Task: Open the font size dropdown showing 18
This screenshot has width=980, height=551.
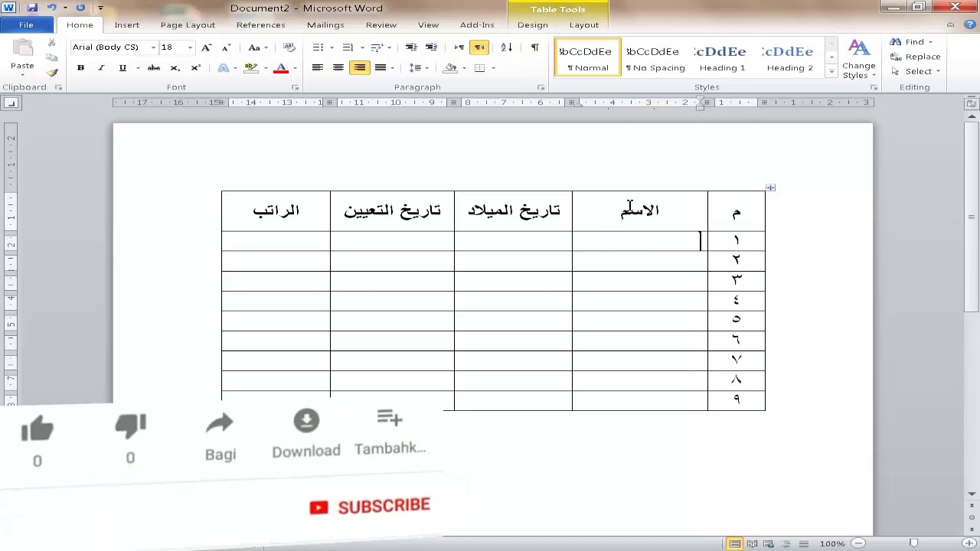Action: click(x=190, y=47)
